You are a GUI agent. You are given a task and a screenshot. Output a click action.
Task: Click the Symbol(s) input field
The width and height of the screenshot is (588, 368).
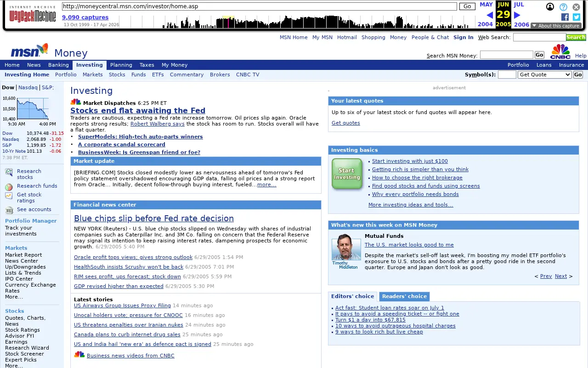[507, 75]
